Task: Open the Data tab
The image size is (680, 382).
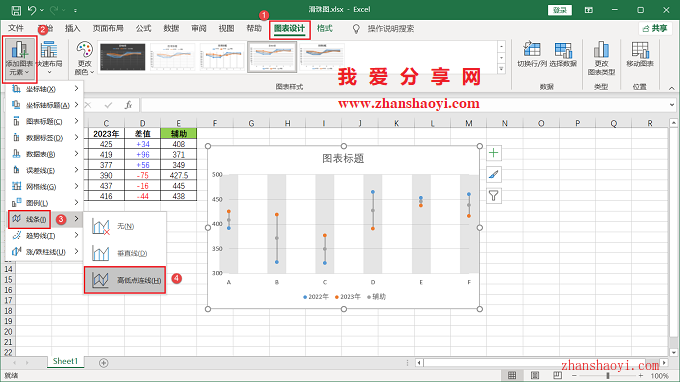Action: click(171, 28)
